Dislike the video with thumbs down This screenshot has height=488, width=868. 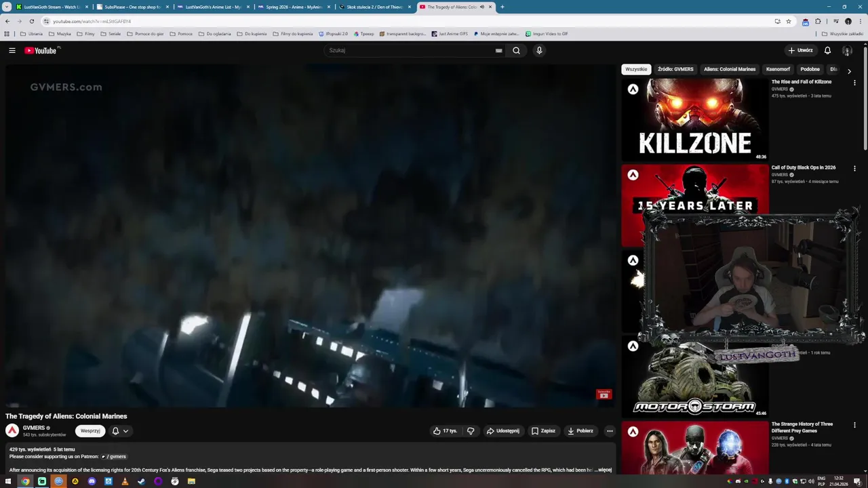coord(471,430)
